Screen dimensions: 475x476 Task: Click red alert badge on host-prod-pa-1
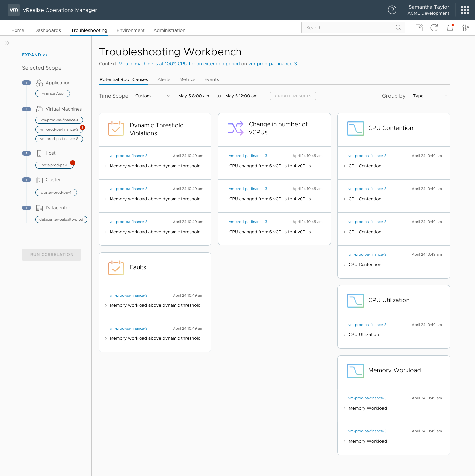tap(73, 163)
